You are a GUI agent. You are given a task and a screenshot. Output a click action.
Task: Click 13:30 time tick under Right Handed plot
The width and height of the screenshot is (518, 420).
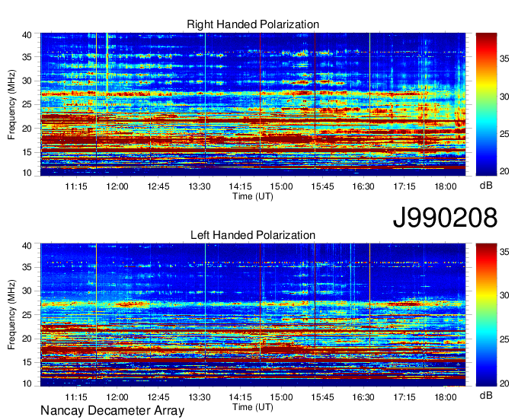200,186
